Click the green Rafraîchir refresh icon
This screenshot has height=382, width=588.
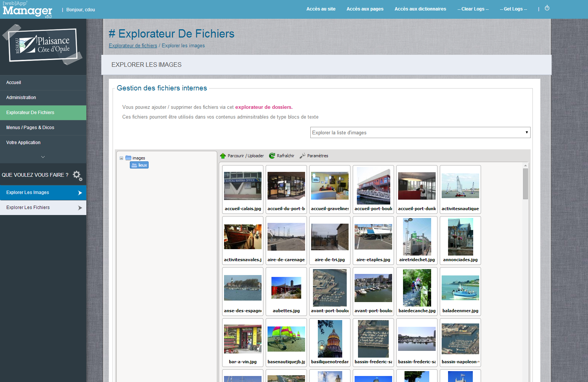[x=272, y=156]
